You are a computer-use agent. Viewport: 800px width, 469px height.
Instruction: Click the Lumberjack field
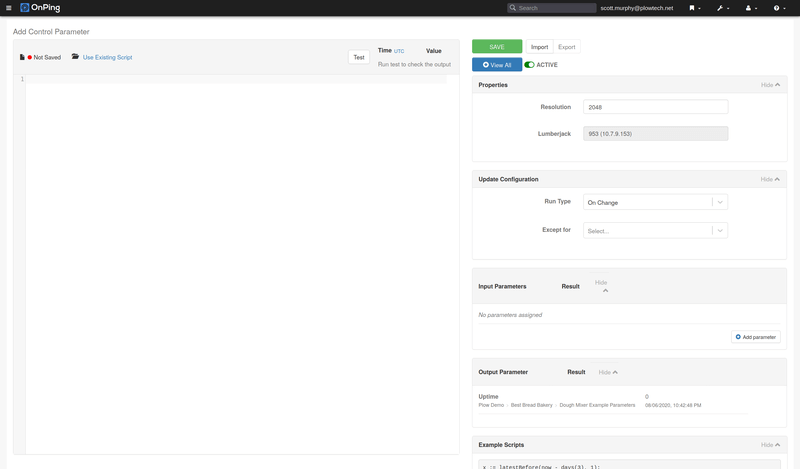(655, 134)
